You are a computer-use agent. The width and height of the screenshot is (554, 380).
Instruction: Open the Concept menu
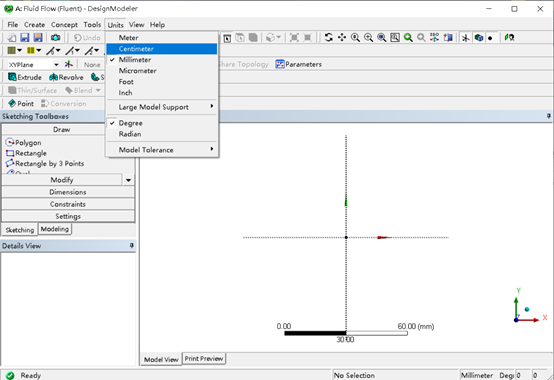coord(64,25)
